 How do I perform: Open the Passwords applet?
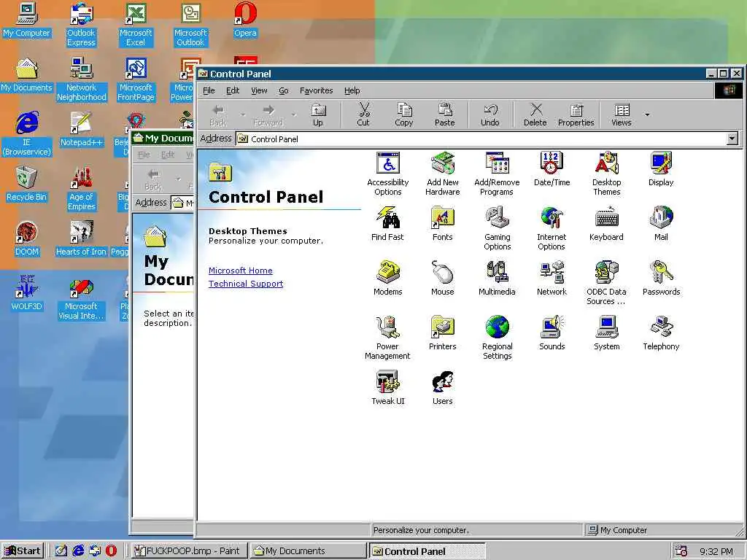(661, 278)
